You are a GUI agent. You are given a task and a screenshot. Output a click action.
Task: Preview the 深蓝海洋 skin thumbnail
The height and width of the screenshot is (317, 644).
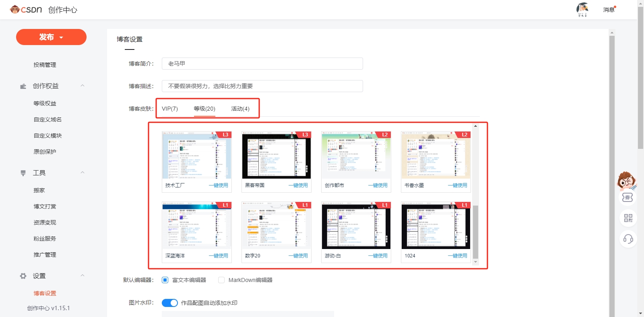197,225
